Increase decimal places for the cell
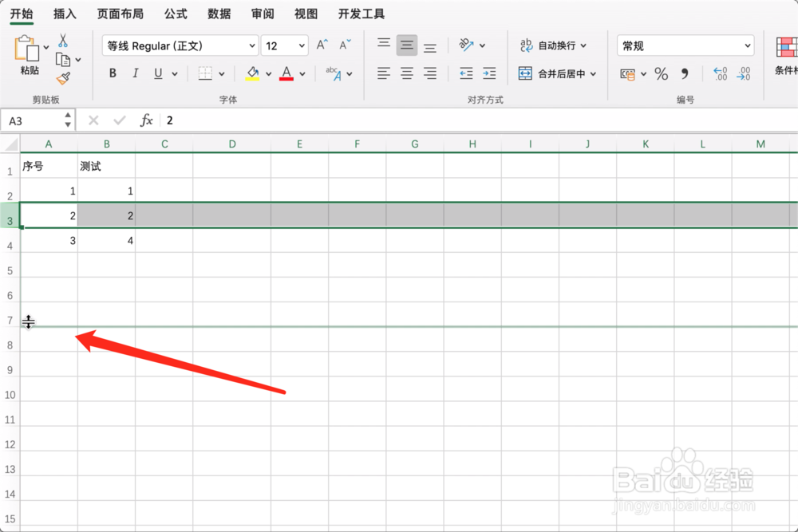798x532 pixels. pos(719,73)
